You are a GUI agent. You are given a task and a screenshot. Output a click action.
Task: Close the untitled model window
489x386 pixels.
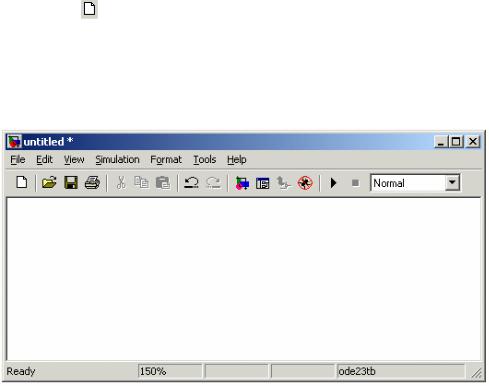pos(473,142)
